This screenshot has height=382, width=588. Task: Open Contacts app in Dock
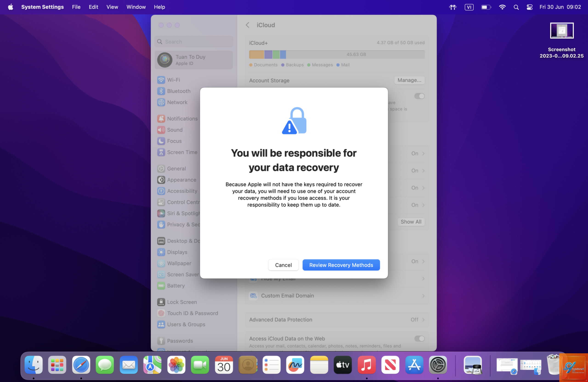coord(248,365)
